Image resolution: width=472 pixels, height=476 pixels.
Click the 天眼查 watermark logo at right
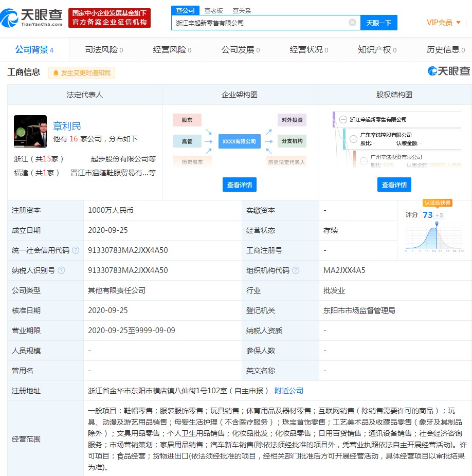[448, 71]
